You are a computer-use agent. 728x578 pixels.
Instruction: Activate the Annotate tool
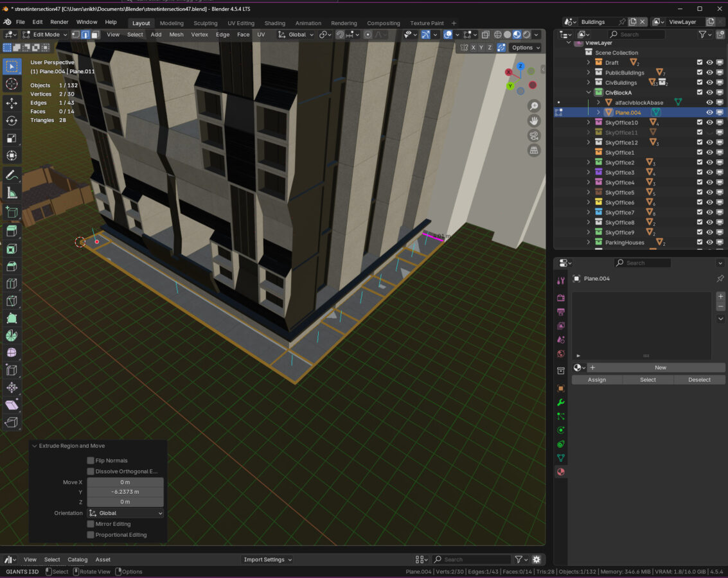[12, 175]
